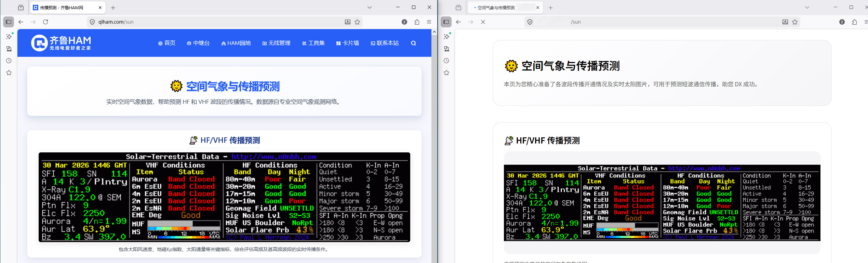Select the 工具集 navigation item
Image resolution: width=868 pixels, height=263 pixels.
coord(313,43)
